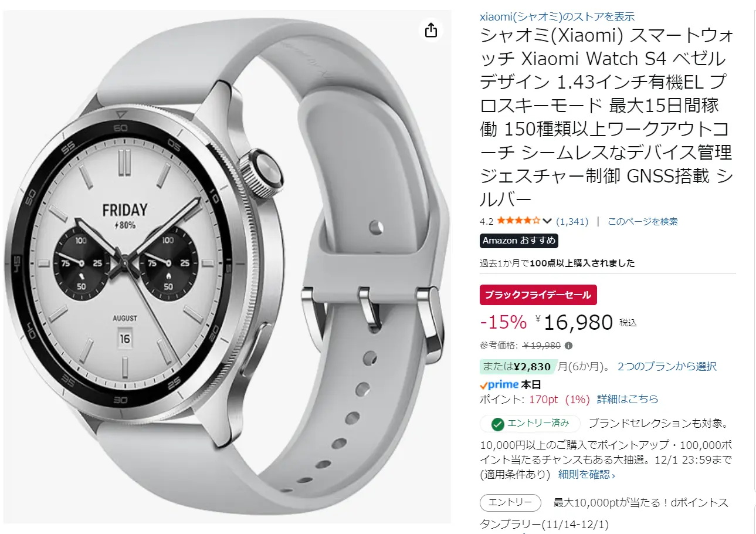Viewport: 756px width, 534px height.
Task: Open the 1,341 reviews count link
Action: click(x=572, y=221)
